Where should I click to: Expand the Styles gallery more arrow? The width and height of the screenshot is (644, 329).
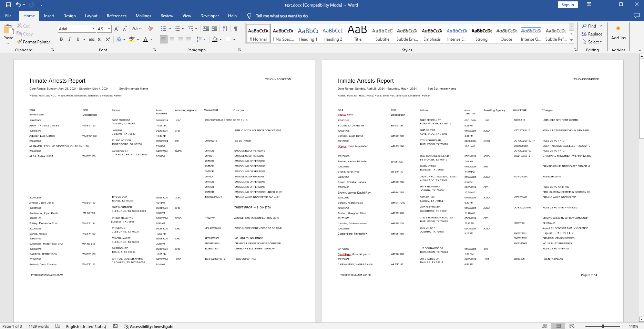point(571,41)
